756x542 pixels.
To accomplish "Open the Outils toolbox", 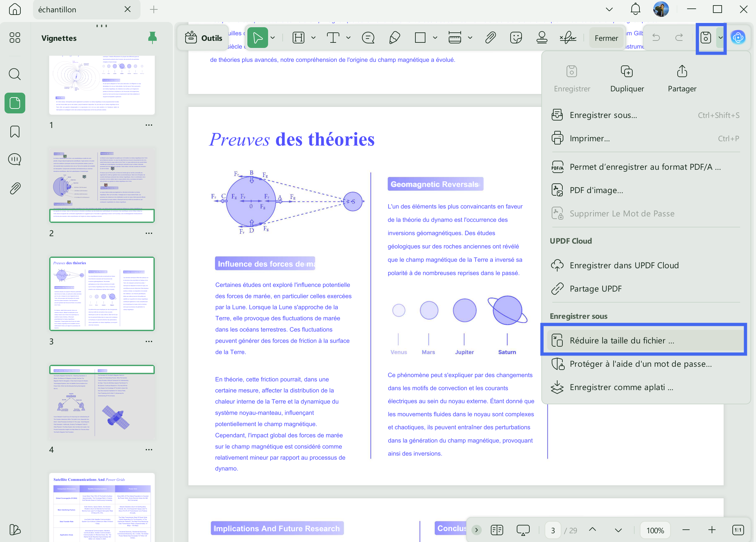I will coord(203,38).
